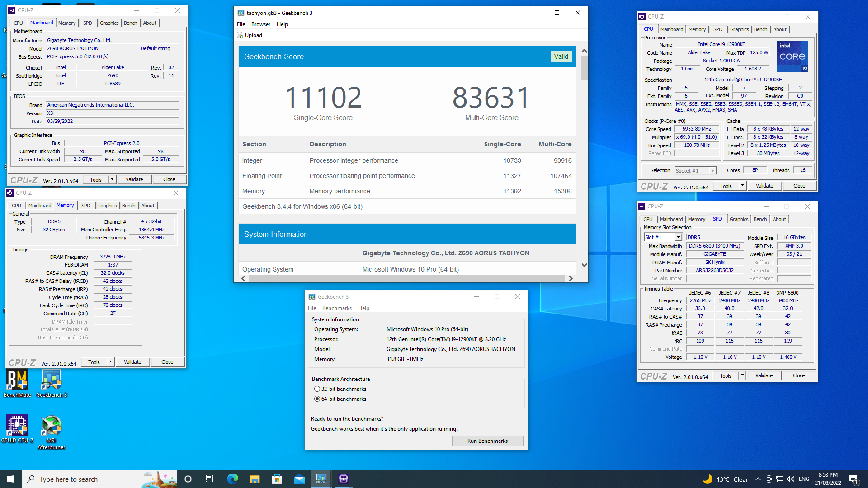Image resolution: width=868 pixels, height=488 pixels.
Task: Open Cortana circle in taskbar
Action: (x=188, y=479)
